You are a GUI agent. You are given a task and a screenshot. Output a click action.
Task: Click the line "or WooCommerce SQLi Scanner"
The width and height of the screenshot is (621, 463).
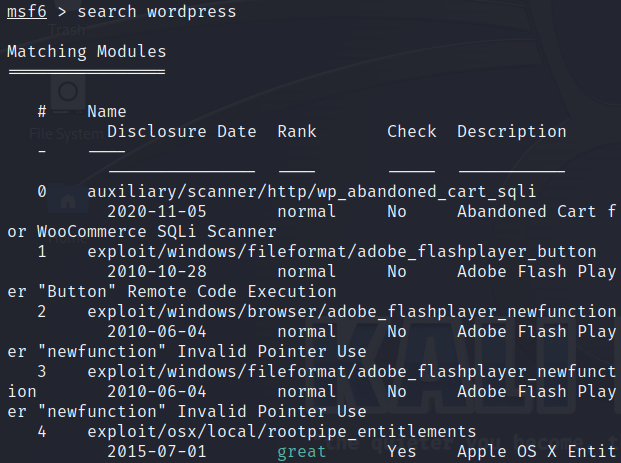click(142, 232)
